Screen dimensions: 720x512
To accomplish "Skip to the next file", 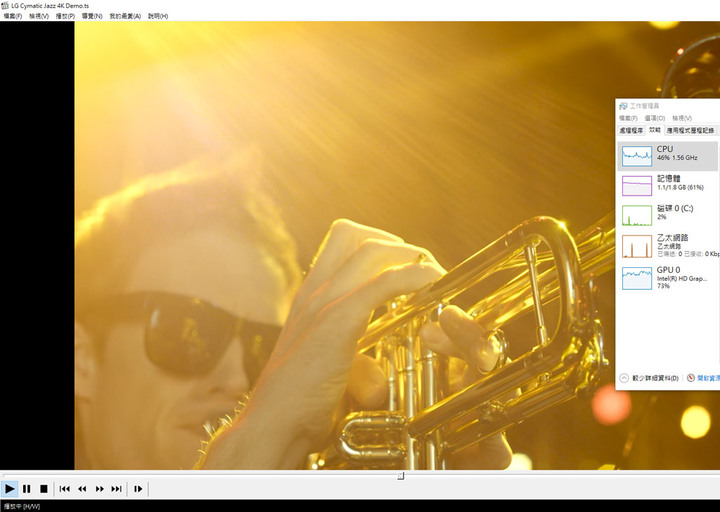I will click(x=116, y=488).
